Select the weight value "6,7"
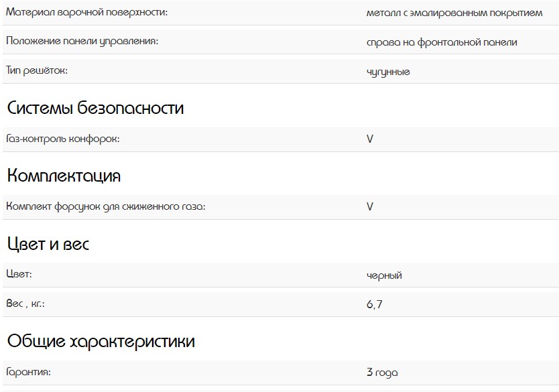Viewport: 559px width, 392px height. [375, 305]
